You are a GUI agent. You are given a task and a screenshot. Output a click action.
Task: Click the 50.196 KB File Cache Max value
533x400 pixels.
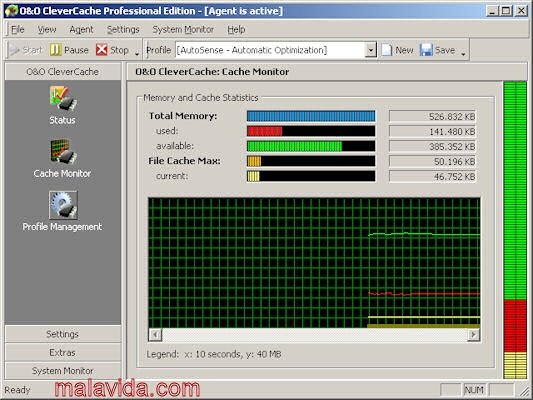click(x=432, y=161)
